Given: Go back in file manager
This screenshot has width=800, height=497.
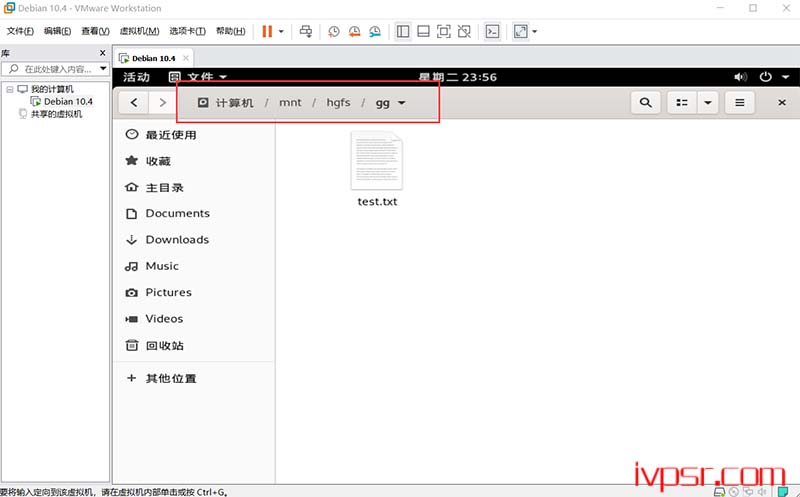Looking at the screenshot, I should point(134,103).
